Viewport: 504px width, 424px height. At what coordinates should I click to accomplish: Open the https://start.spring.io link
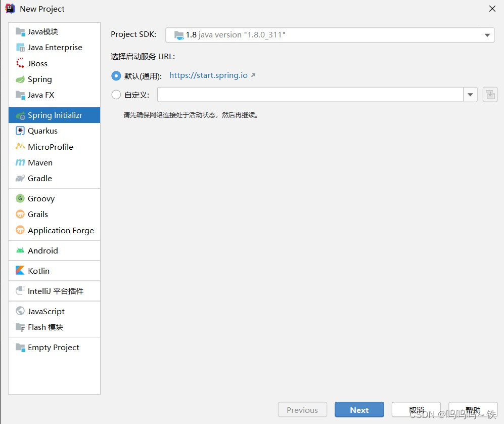tap(208, 75)
